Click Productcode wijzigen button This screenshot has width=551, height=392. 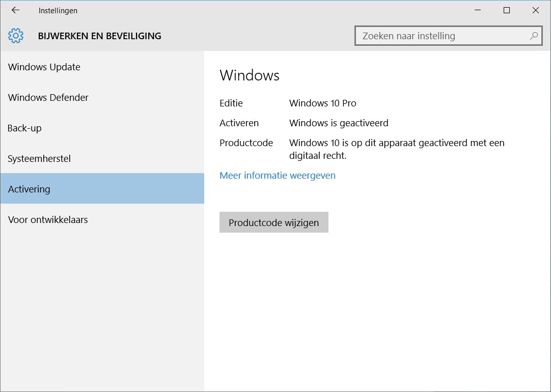274,222
